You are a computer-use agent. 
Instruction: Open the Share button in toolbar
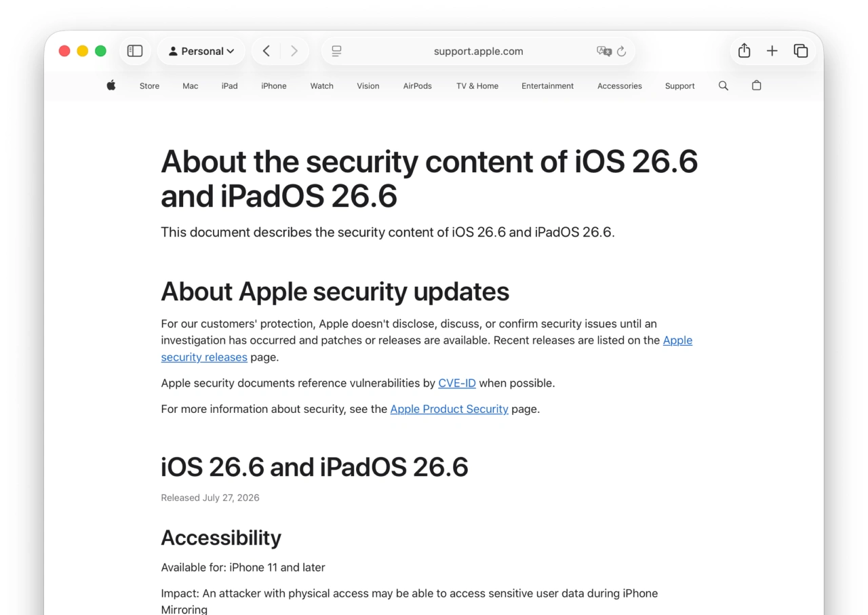(x=744, y=51)
